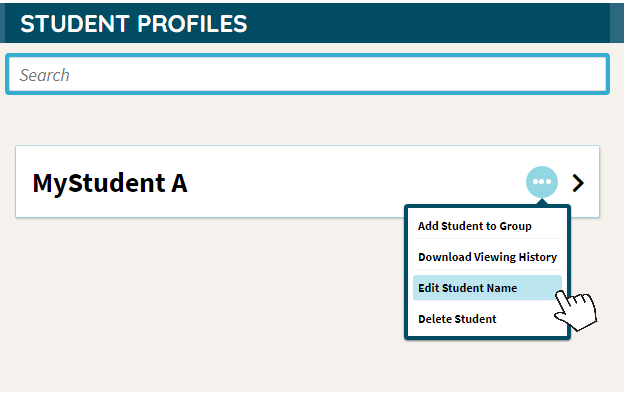Select Delete Student in the popup menu
Image resolution: width=630 pixels, height=394 pixels.
pyautogui.click(x=457, y=319)
